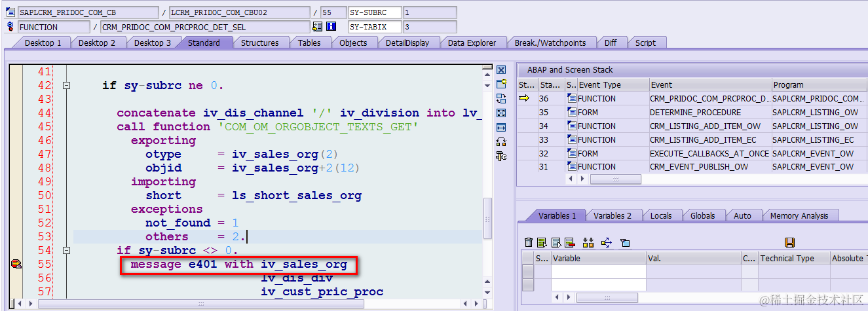Click DETERMINE_PROCEDURE event cell
This screenshot has width=868, height=311.
tap(709, 112)
